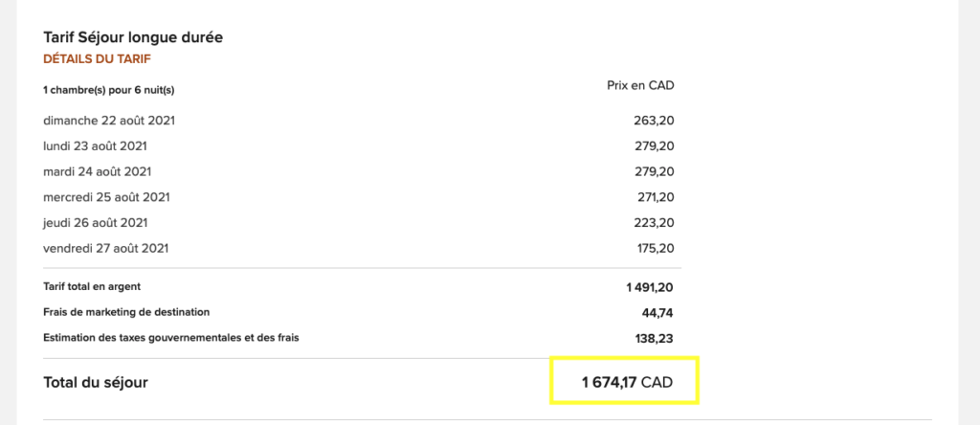The width and height of the screenshot is (980, 425).
Task: Click the mercredi 25 août 2021 date
Action: click(106, 198)
